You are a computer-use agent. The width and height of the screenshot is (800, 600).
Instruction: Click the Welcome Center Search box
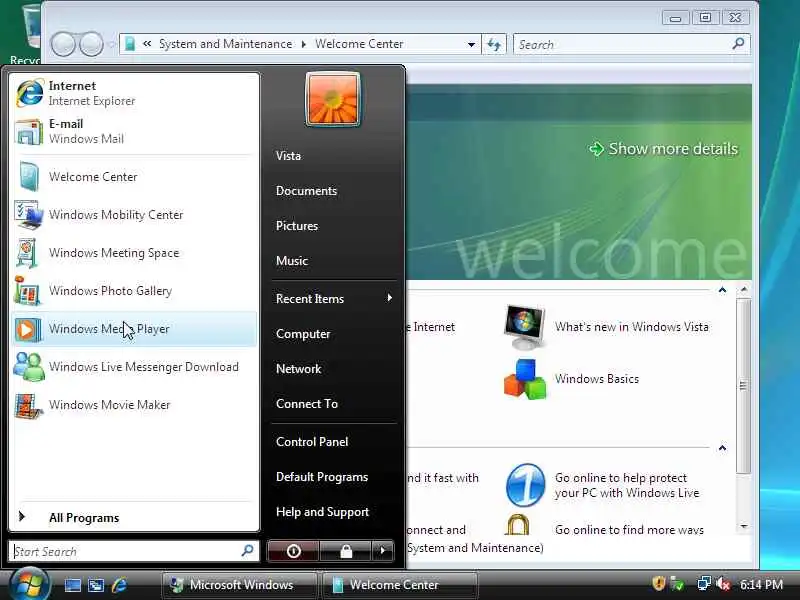632,44
